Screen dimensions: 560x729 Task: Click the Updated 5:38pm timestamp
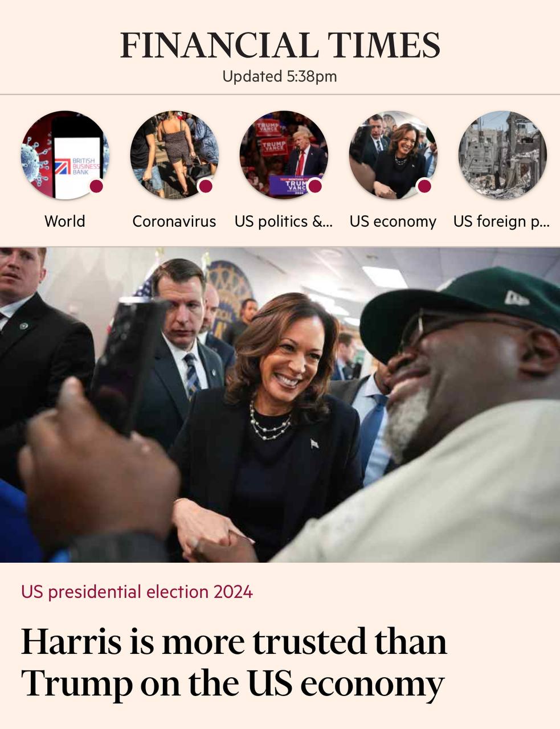(280, 76)
